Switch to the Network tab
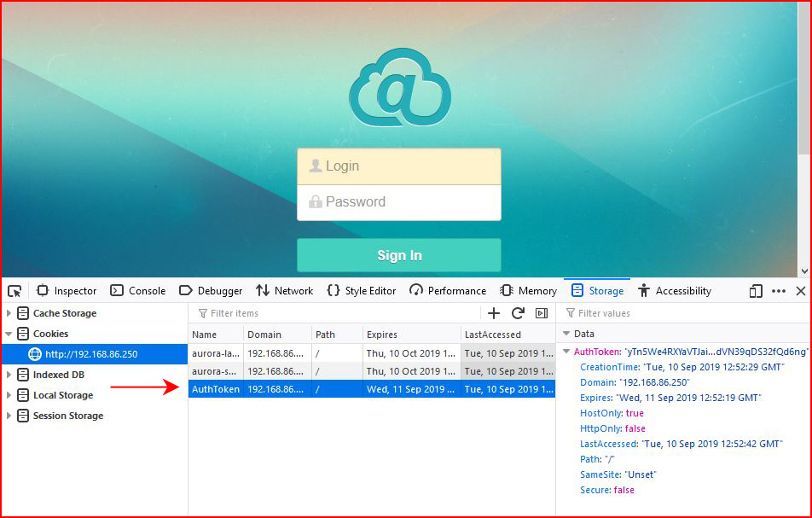 [x=284, y=291]
